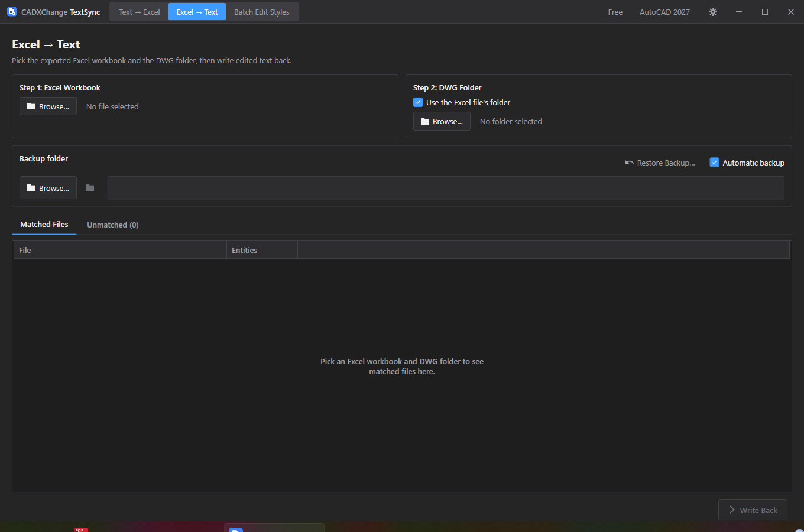
Task: Maximize the TextSync window
Action: pyautogui.click(x=765, y=12)
